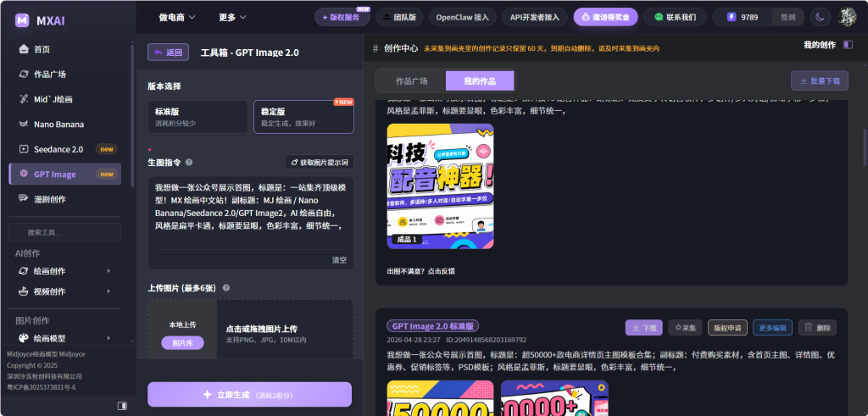This screenshot has width=868, height=416.
Task: Expand the 绘画模型 group
Action: (x=64, y=338)
